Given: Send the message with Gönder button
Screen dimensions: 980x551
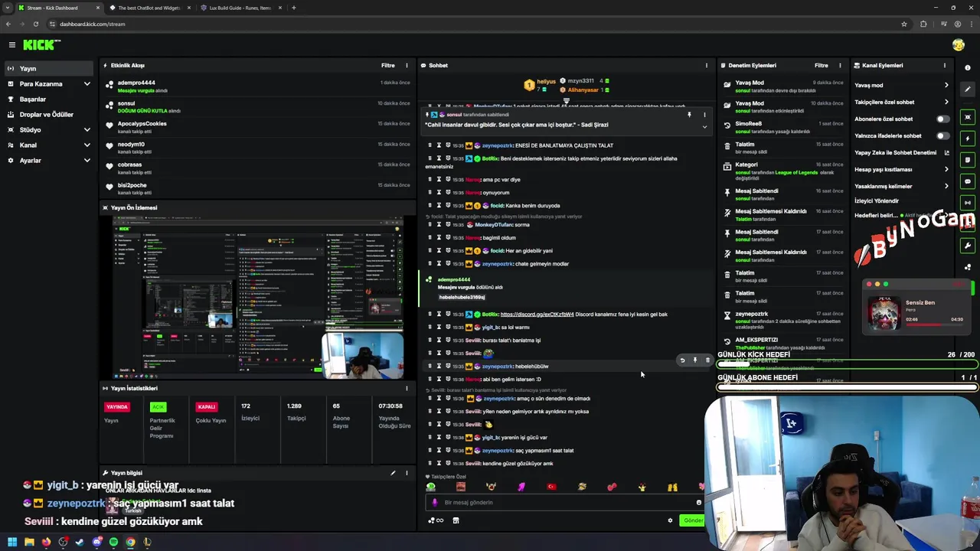Looking at the screenshot, I should 692,520.
